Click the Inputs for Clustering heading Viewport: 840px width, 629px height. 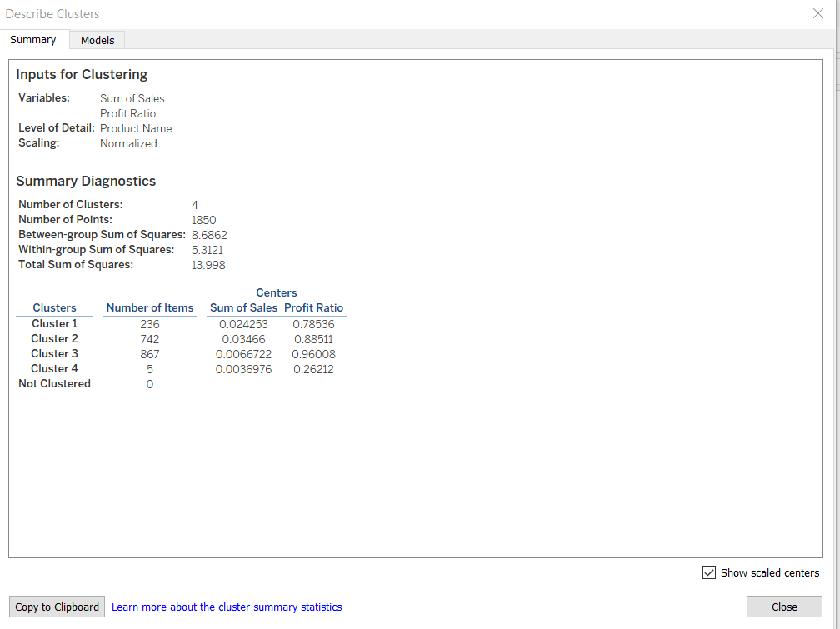pos(82,75)
